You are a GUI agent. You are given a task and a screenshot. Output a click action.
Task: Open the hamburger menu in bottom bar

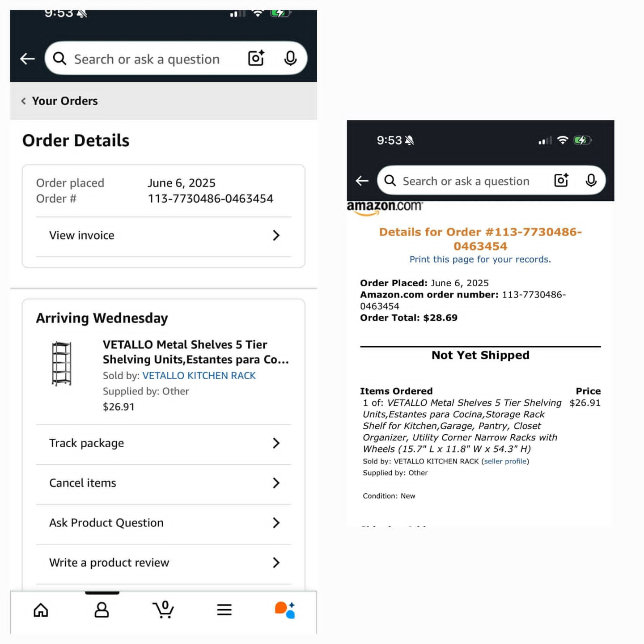(x=224, y=610)
